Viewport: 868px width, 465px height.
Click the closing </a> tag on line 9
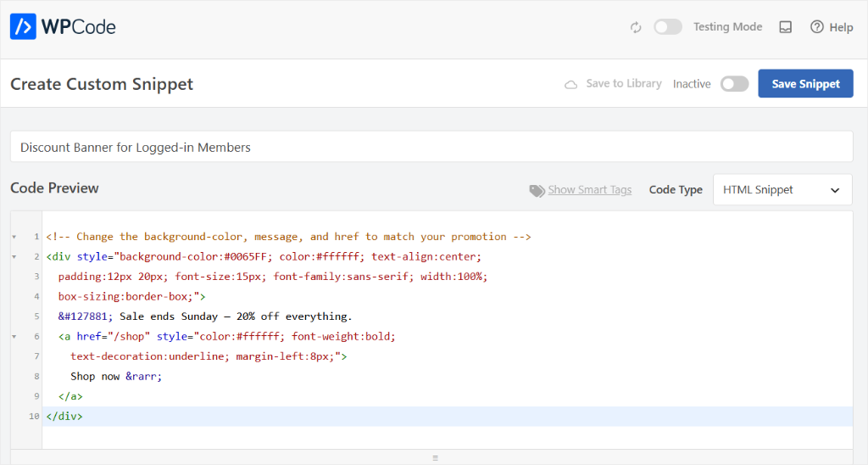pyautogui.click(x=70, y=396)
